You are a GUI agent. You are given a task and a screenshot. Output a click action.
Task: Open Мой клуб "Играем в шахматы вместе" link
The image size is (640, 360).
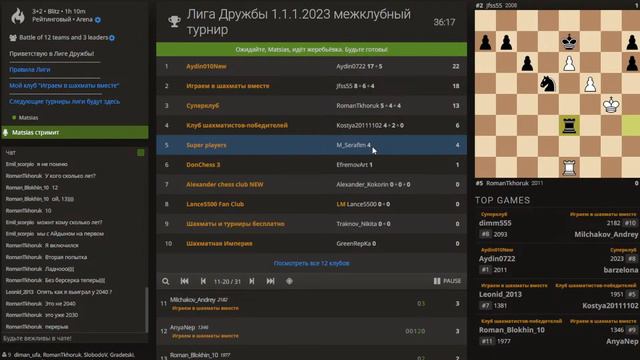tap(64, 85)
